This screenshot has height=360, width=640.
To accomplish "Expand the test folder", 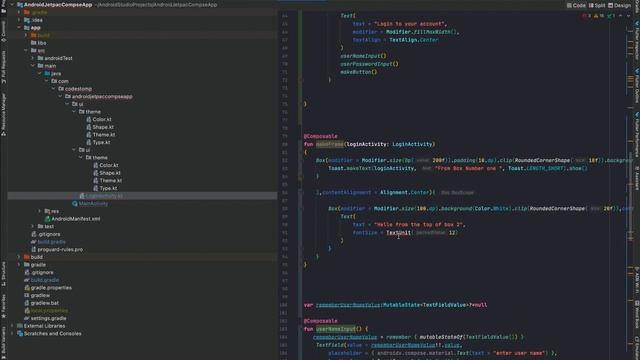I will (33, 227).
